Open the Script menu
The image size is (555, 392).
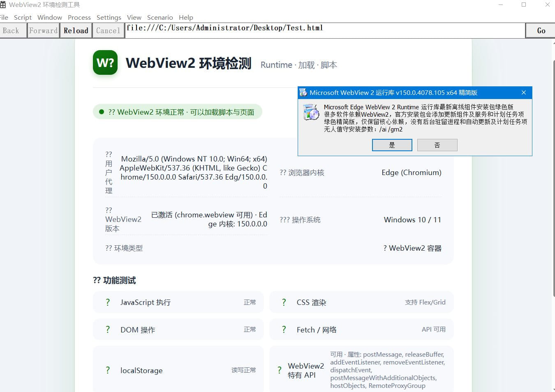click(23, 17)
